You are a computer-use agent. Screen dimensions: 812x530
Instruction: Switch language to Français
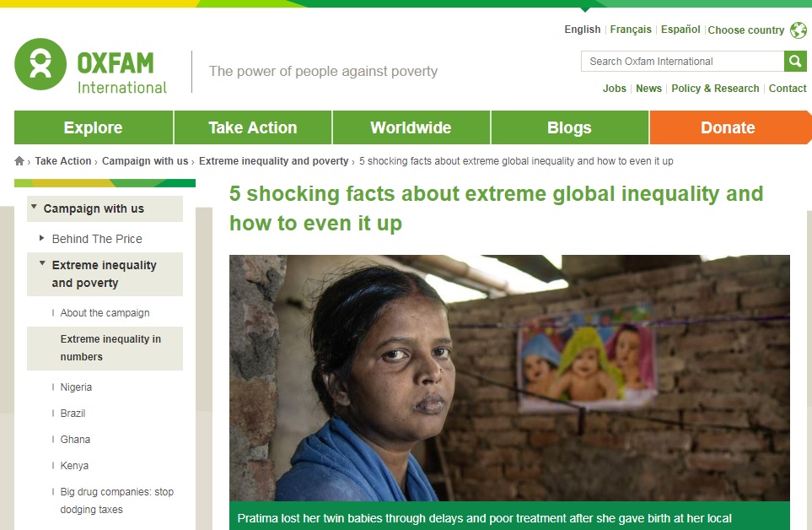click(x=631, y=30)
